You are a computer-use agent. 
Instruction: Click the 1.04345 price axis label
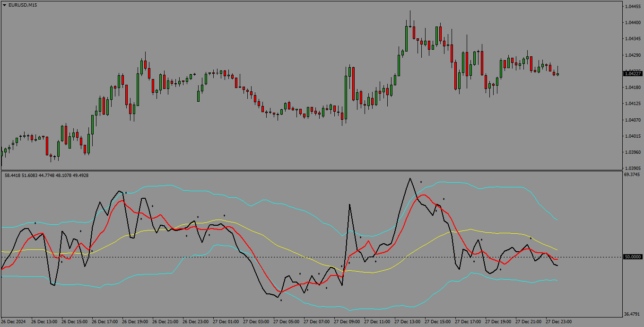(x=633, y=39)
